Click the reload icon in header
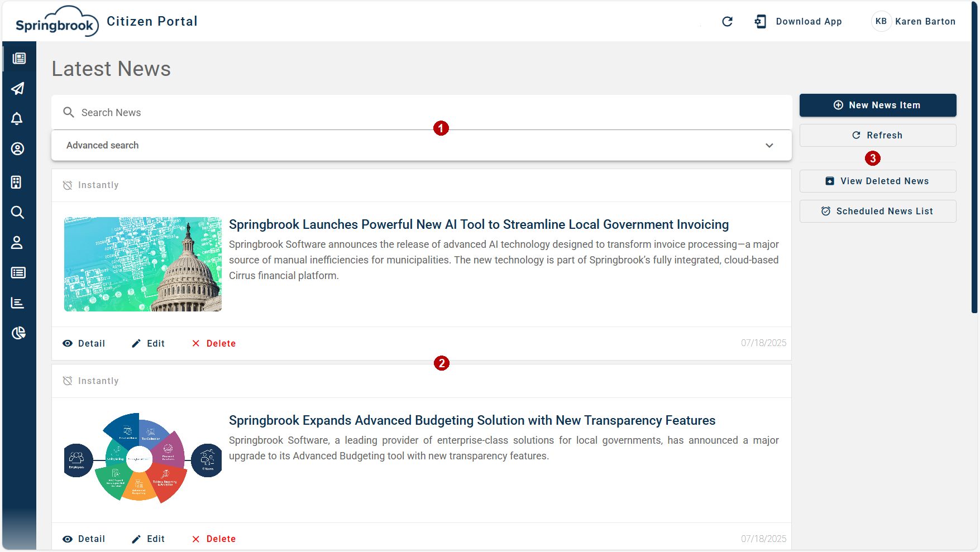The image size is (980, 552). pyautogui.click(x=727, y=21)
